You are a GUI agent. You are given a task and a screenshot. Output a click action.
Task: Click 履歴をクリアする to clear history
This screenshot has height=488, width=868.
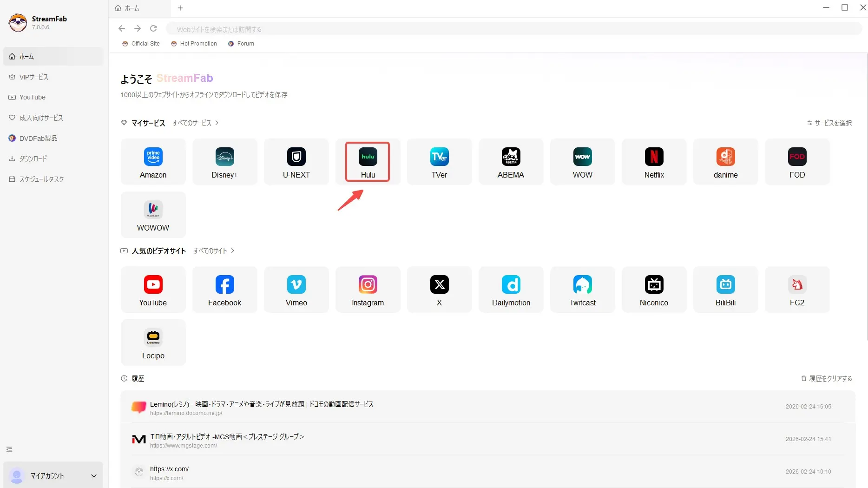(x=827, y=378)
